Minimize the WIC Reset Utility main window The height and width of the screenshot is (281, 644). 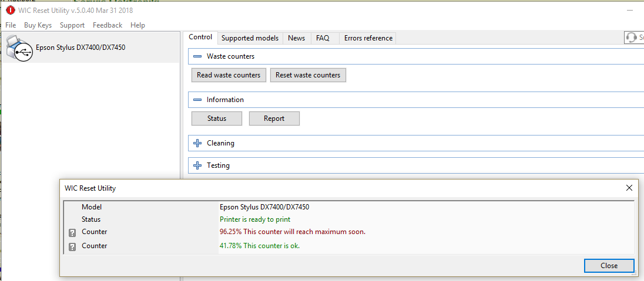click(x=630, y=10)
